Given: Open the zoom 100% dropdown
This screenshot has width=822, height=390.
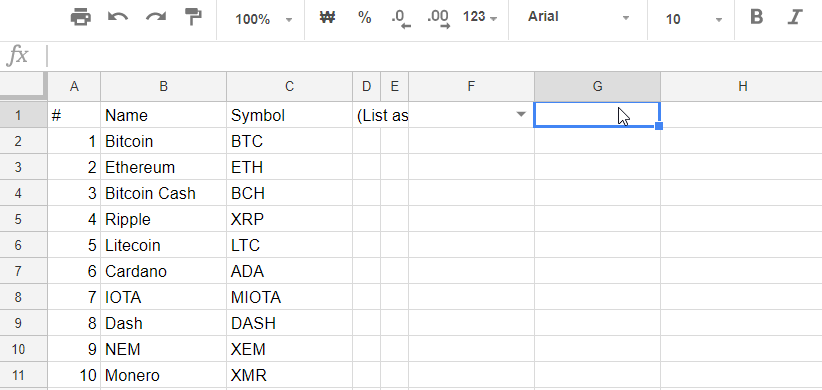Looking at the screenshot, I should [264, 19].
